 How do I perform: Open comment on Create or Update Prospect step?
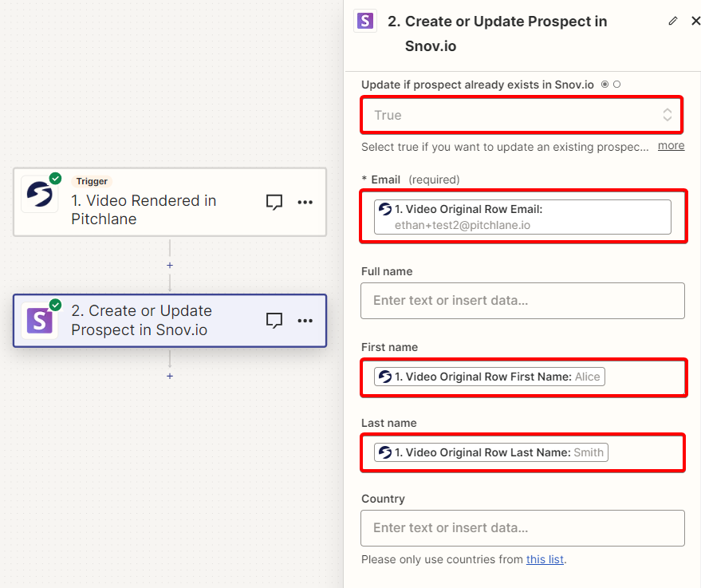point(274,321)
